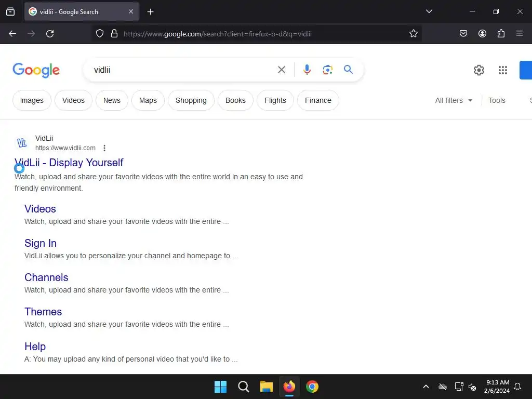Go back to previous page
The height and width of the screenshot is (399, 532).
(x=12, y=34)
